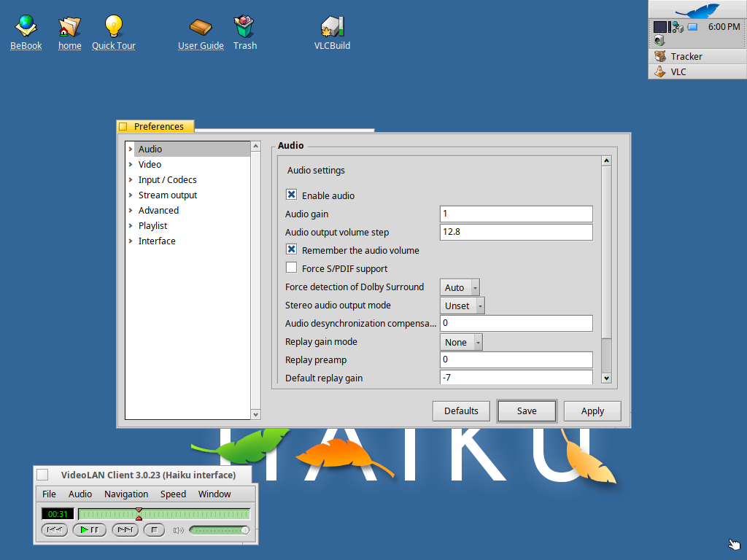747x560 pixels.
Task: Expand the Advanced category
Action: coord(131,210)
